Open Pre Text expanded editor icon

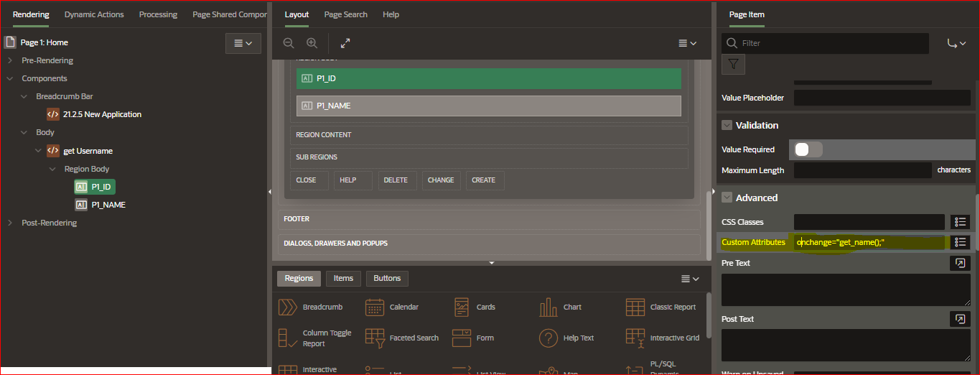point(960,263)
